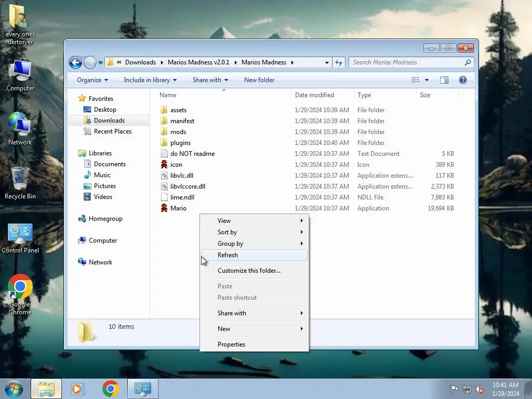Image resolution: width=532 pixels, height=399 pixels.
Task: Select the plugins folder icon
Action: (x=164, y=142)
